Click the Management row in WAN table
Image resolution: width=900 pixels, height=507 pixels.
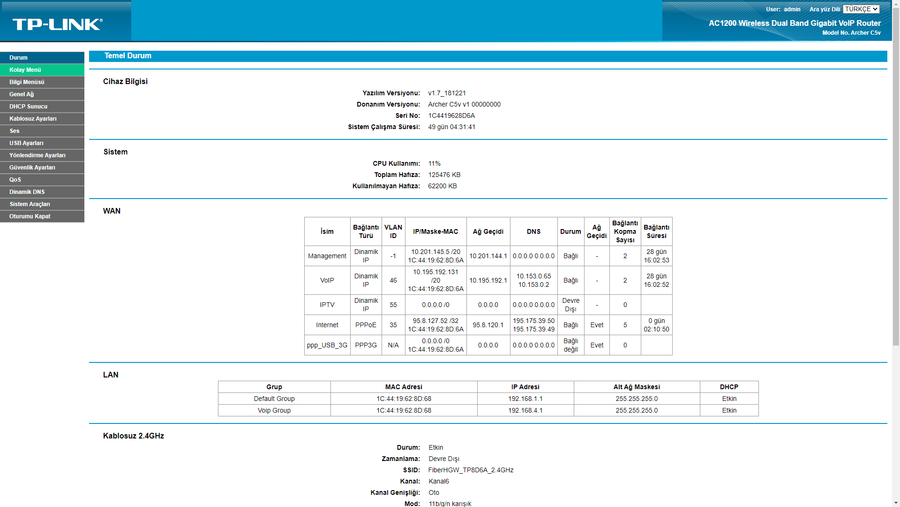pos(488,256)
